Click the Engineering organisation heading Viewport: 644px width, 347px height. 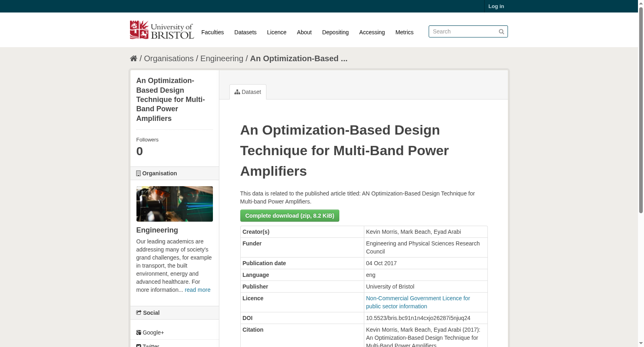point(157,230)
